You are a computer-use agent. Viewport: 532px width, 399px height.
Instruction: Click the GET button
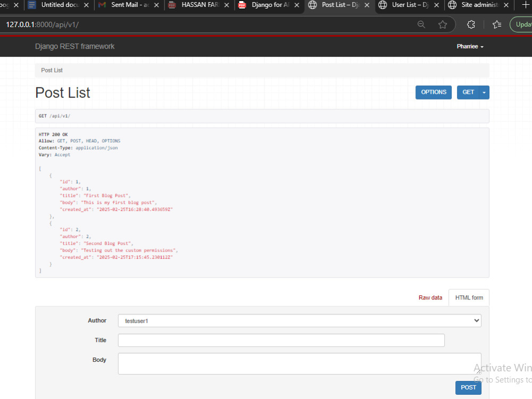(x=468, y=92)
